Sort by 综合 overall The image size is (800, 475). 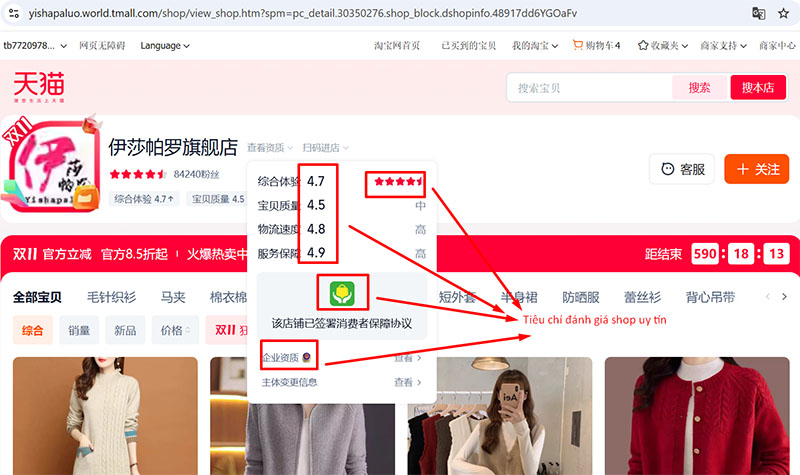[x=32, y=330]
